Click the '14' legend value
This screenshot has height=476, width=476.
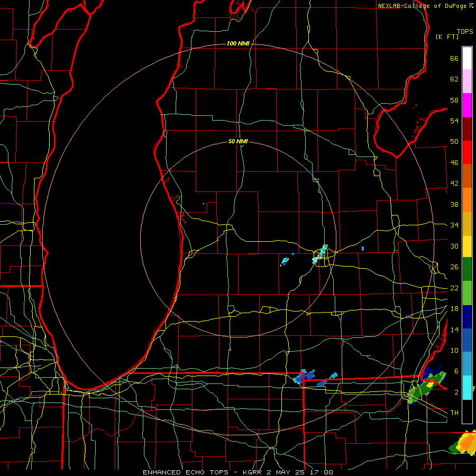coord(454,329)
